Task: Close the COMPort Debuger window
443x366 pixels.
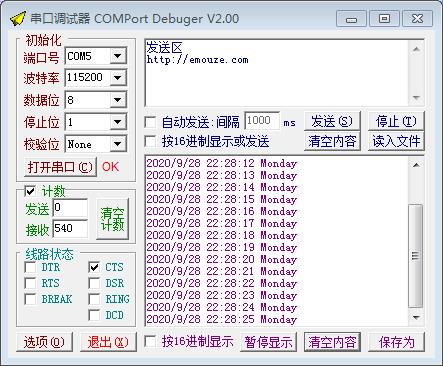Action: click(x=417, y=19)
